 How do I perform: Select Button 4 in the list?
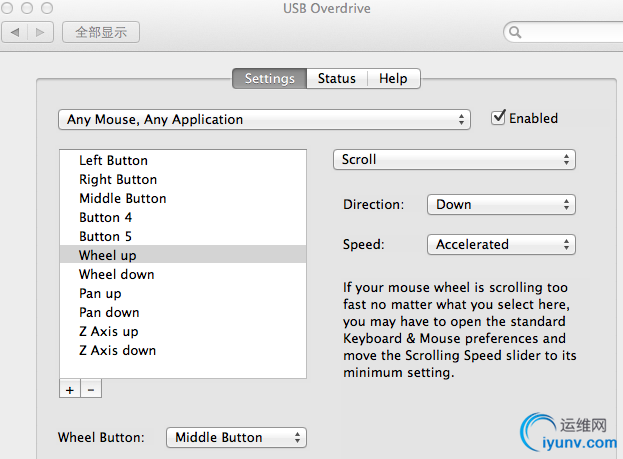[x=183, y=217]
